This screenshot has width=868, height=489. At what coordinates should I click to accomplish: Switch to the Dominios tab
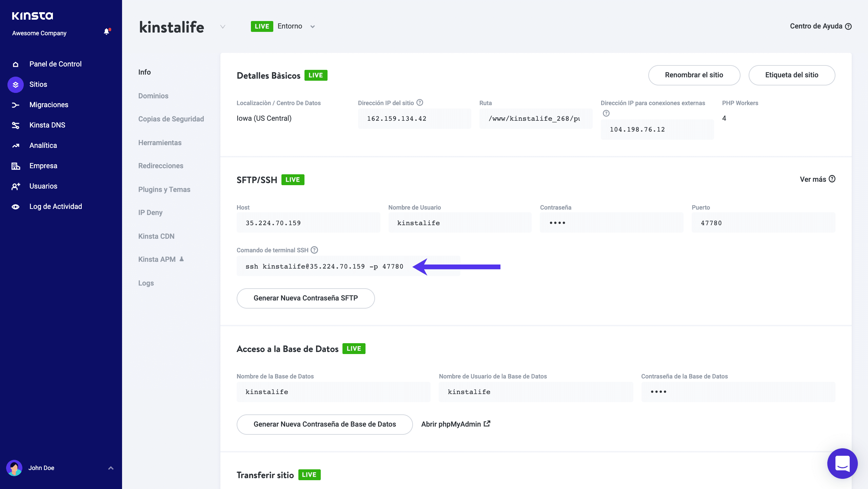tap(153, 96)
